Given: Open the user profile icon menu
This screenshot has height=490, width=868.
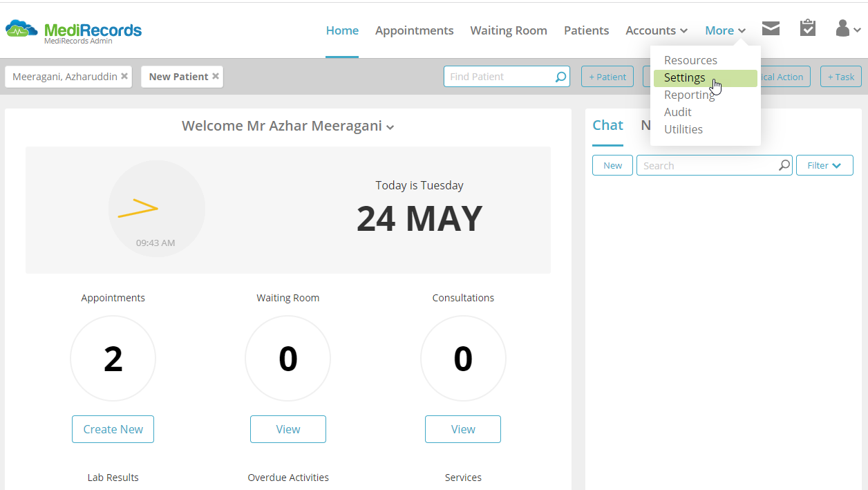Looking at the screenshot, I should click(x=848, y=28).
